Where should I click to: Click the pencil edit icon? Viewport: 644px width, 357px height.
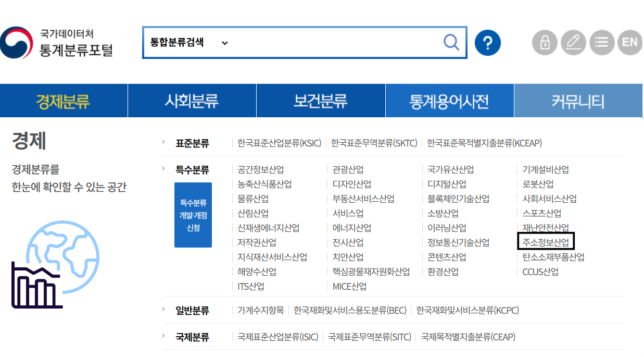coord(573,43)
